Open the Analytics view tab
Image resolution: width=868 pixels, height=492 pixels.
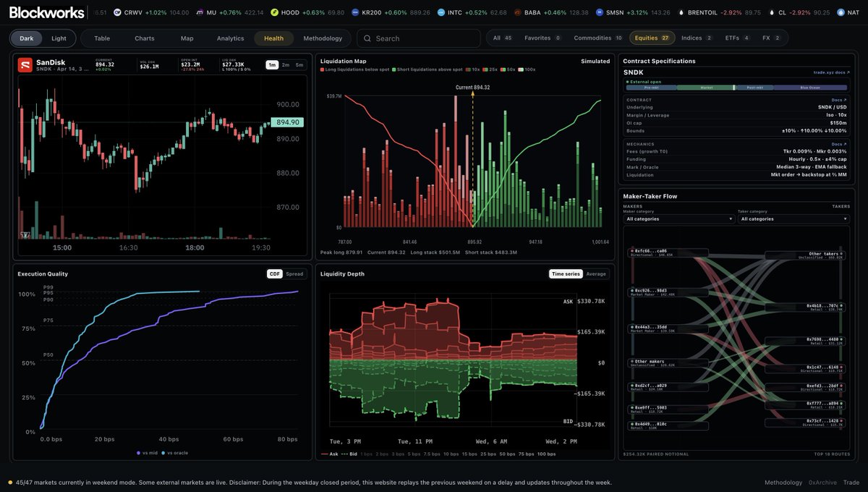point(230,38)
